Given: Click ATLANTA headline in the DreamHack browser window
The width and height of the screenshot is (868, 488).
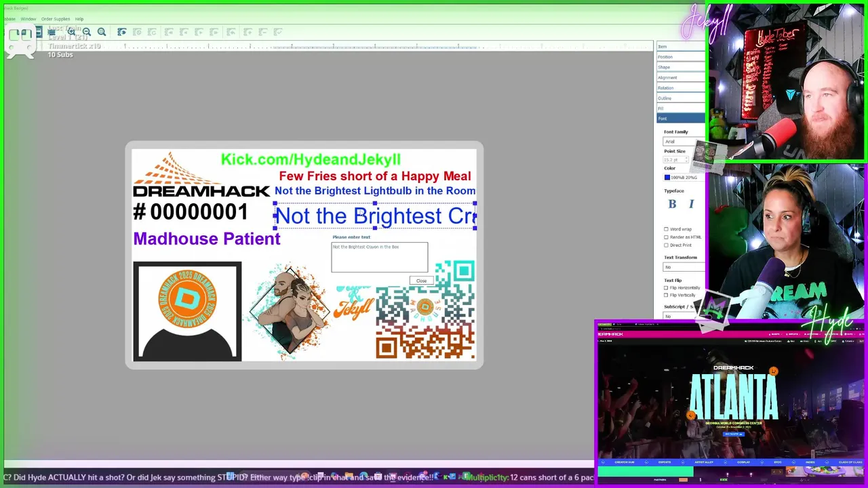Looking at the screenshot, I should 733,396.
